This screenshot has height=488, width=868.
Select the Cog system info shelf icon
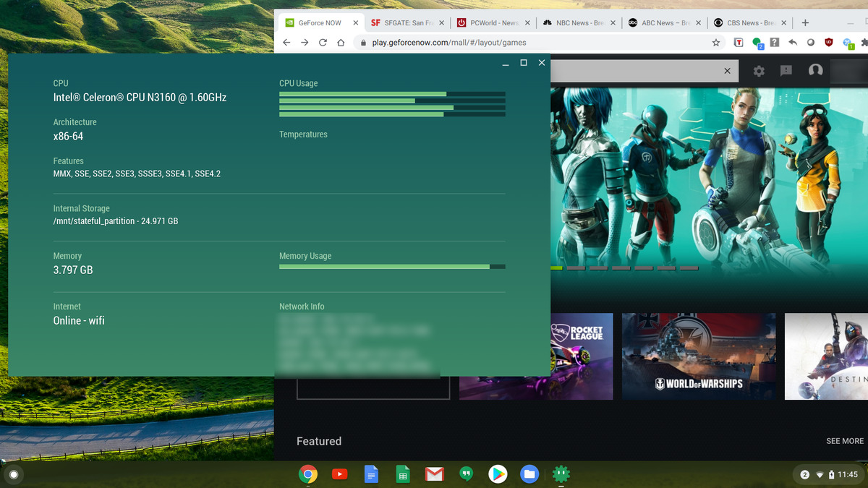[x=561, y=474]
